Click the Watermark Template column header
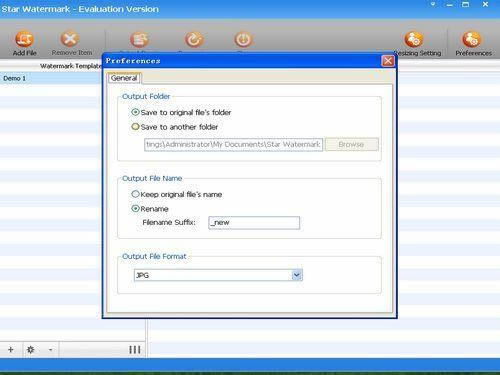 point(70,66)
